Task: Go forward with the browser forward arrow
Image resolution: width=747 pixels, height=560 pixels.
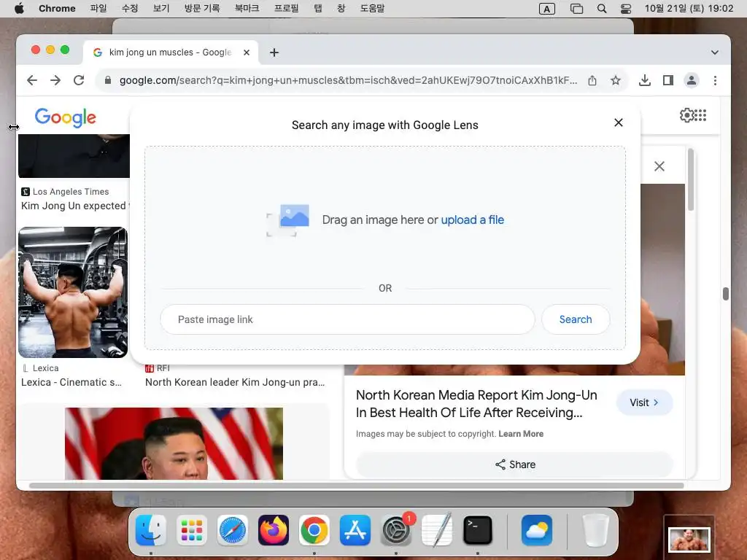Action: (55, 80)
